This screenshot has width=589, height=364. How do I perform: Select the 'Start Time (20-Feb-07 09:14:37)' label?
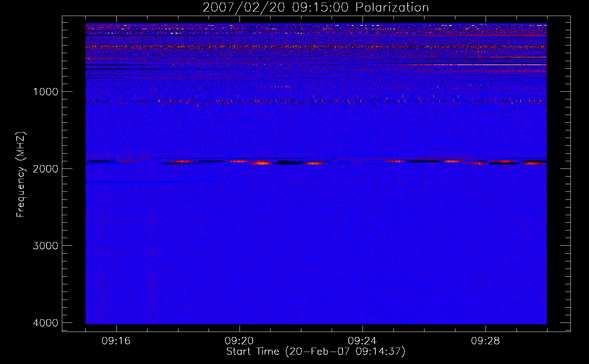(x=316, y=352)
